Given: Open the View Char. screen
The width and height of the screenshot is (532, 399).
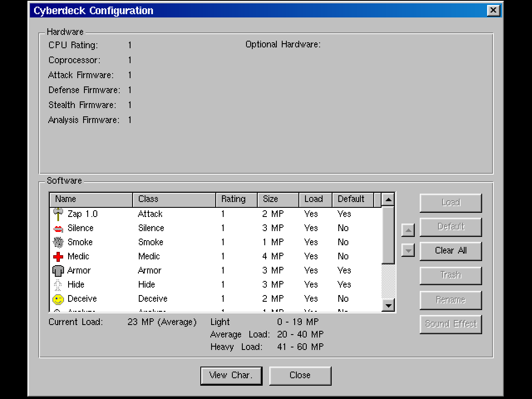Looking at the screenshot, I should 231,376.
